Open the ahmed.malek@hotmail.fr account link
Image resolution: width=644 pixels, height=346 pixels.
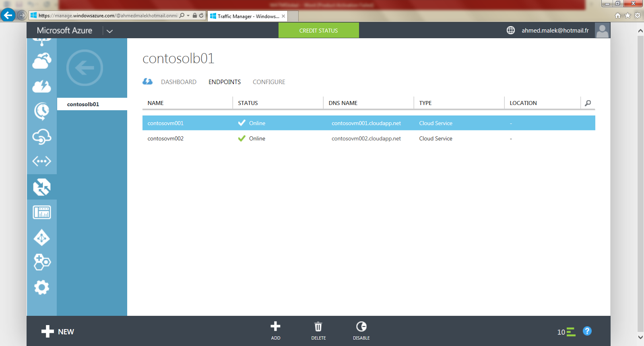tap(555, 31)
